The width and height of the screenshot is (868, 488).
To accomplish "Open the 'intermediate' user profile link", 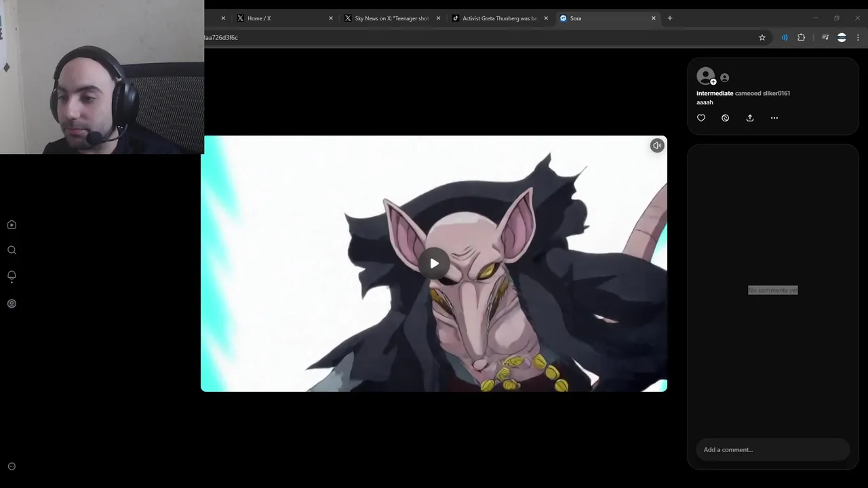I will point(715,93).
